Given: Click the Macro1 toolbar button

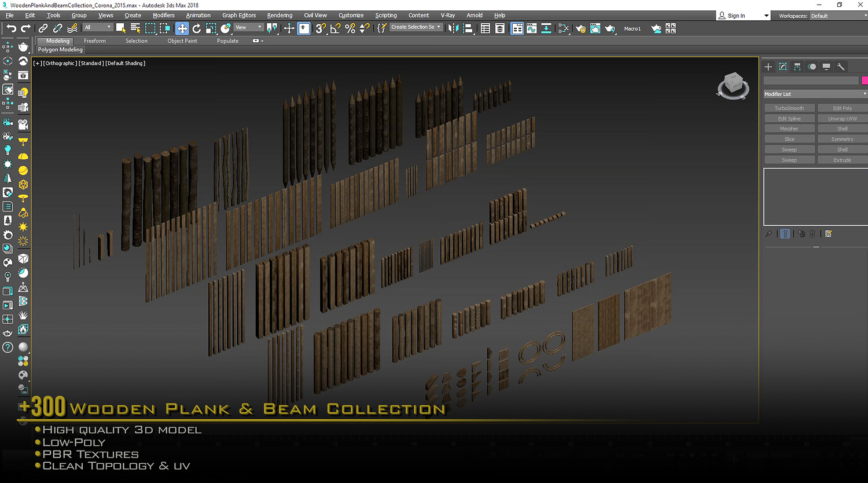Looking at the screenshot, I should coord(632,28).
